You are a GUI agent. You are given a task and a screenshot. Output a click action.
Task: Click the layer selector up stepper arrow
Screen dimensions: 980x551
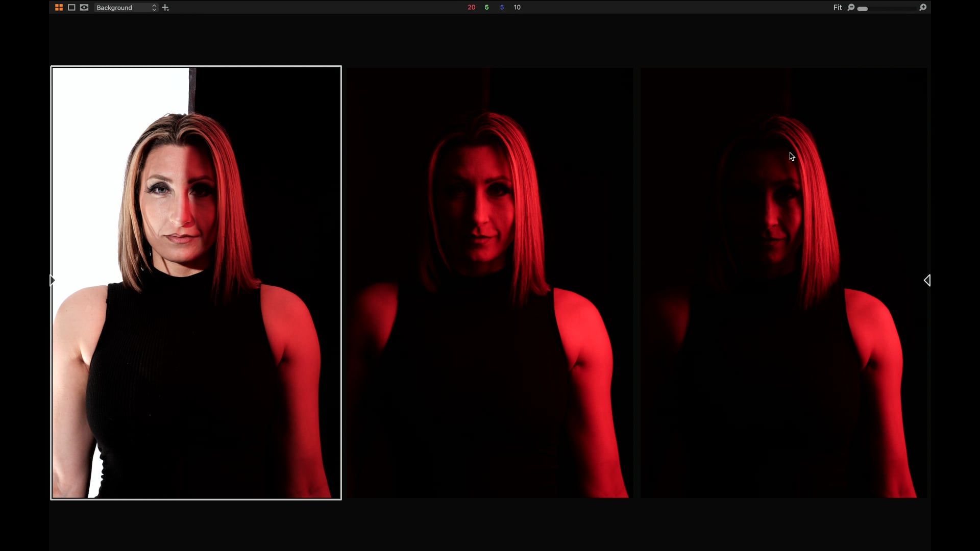[154, 6]
